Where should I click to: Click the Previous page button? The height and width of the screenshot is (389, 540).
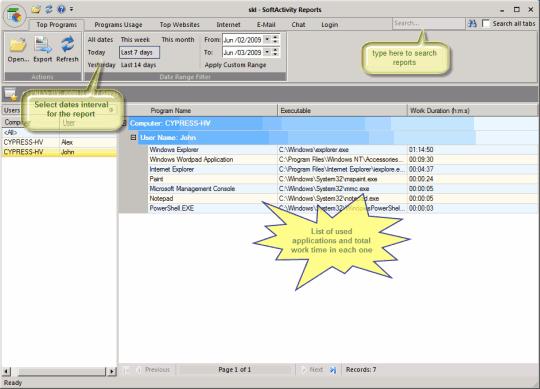pos(154,370)
